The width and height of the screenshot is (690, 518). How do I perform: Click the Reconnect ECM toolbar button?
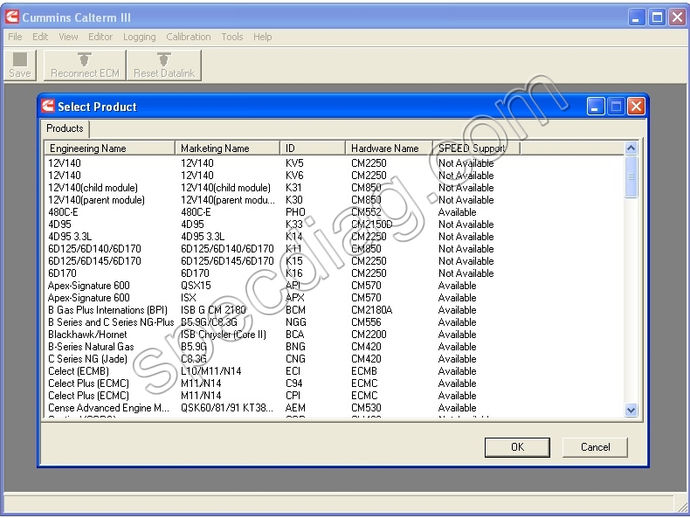(84, 65)
